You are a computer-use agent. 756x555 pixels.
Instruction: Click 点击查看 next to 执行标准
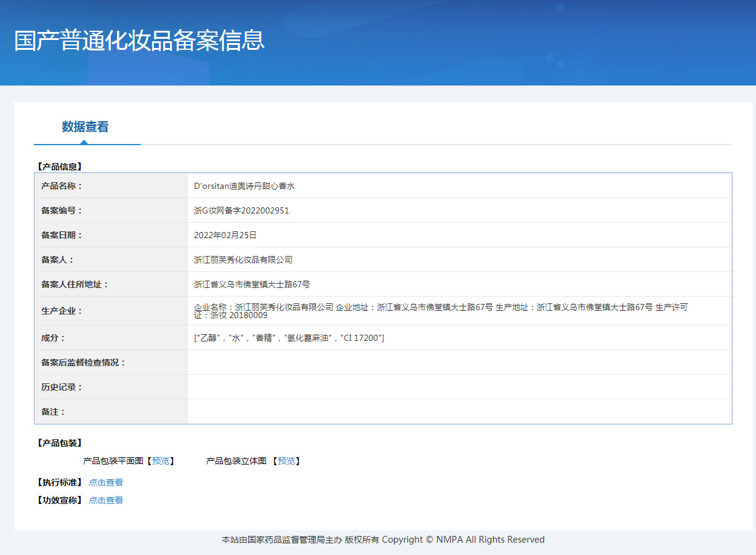[x=106, y=482]
